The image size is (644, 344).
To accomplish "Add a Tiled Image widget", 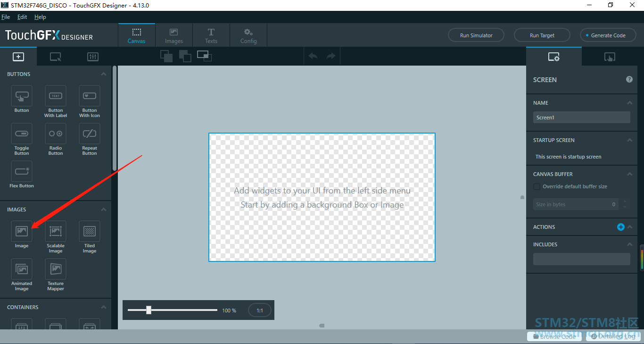I will (x=90, y=231).
